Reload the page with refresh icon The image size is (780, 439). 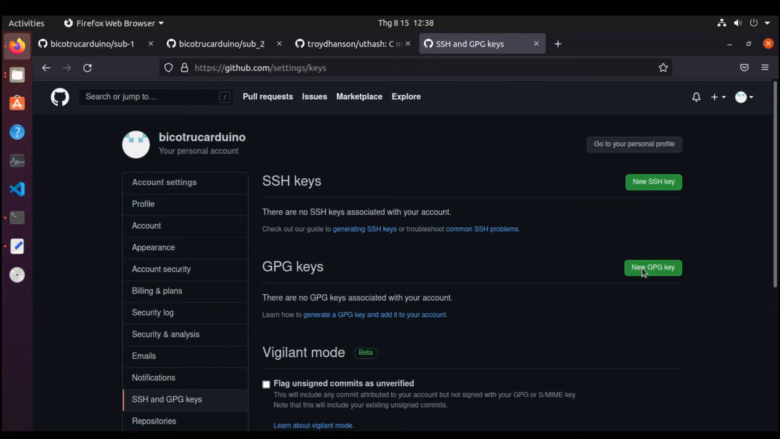(x=87, y=68)
